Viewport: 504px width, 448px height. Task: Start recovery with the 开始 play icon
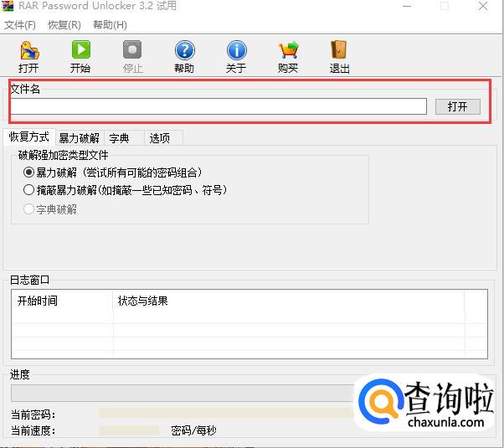click(80, 50)
